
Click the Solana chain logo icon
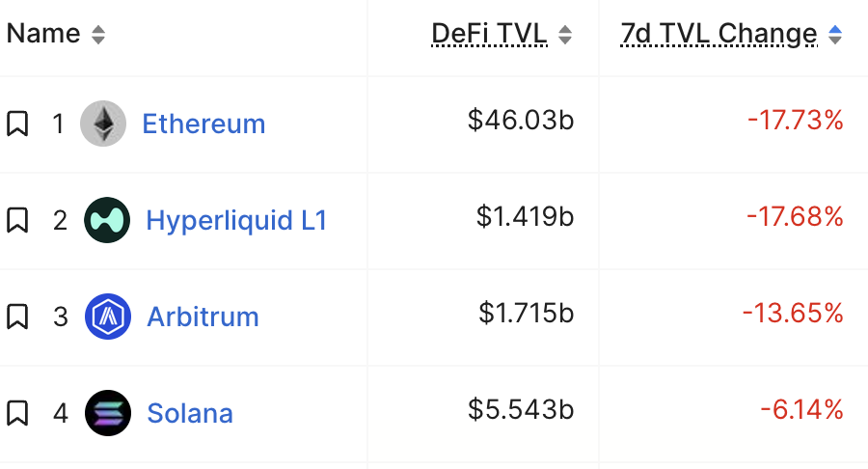point(107,413)
